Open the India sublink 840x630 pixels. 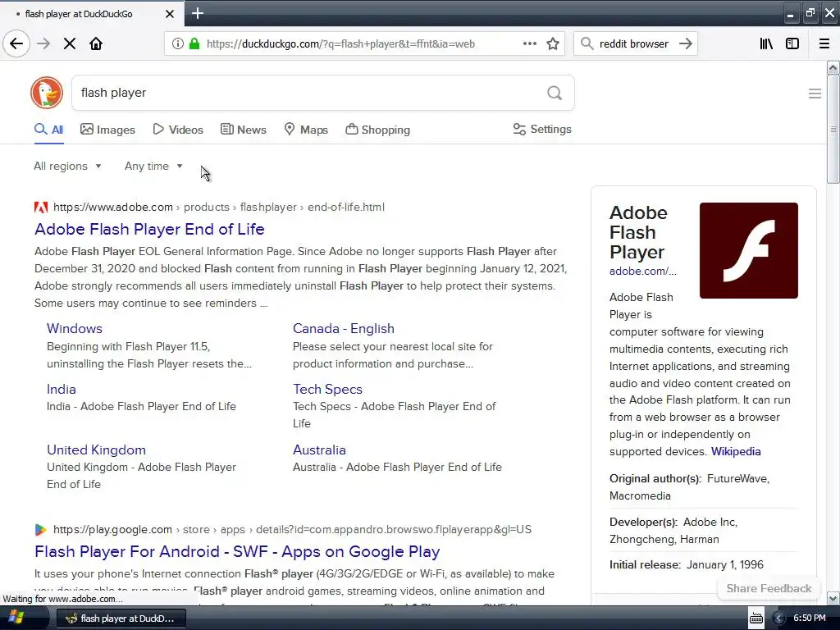[61, 390]
